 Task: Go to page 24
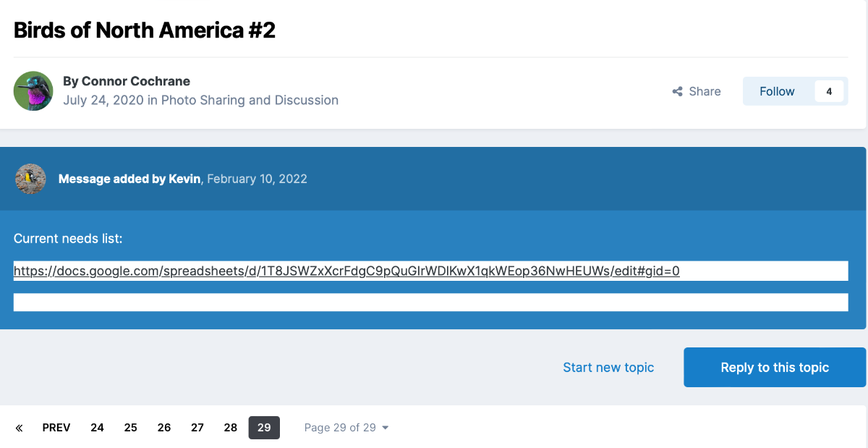tap(97, 428)
